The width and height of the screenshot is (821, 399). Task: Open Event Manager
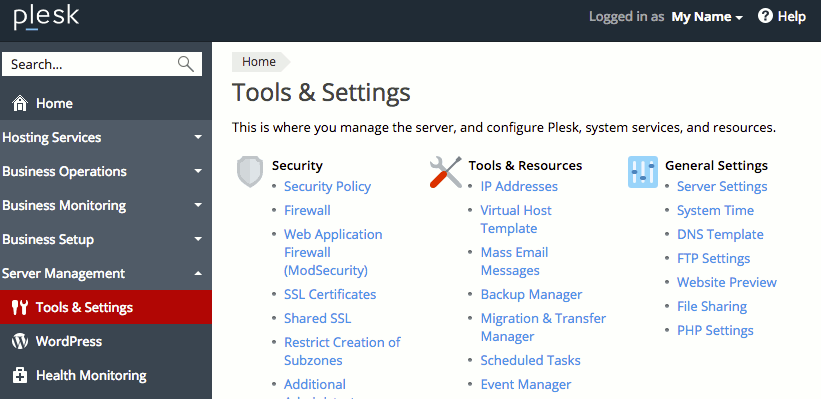coord(526,384)
